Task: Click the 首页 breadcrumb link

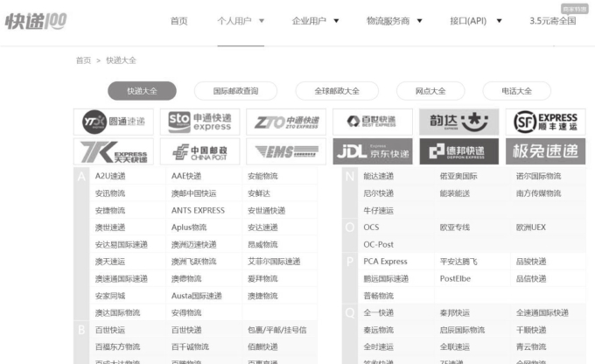Action: [83, 60]
